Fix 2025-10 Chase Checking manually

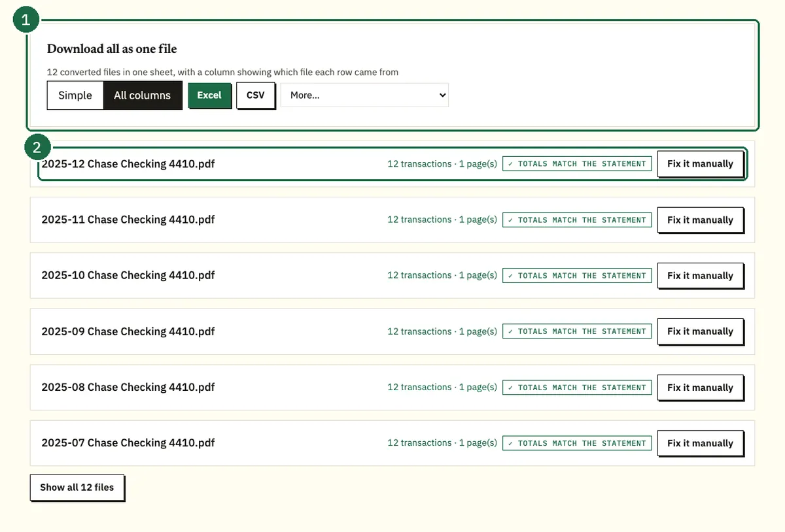700,276
